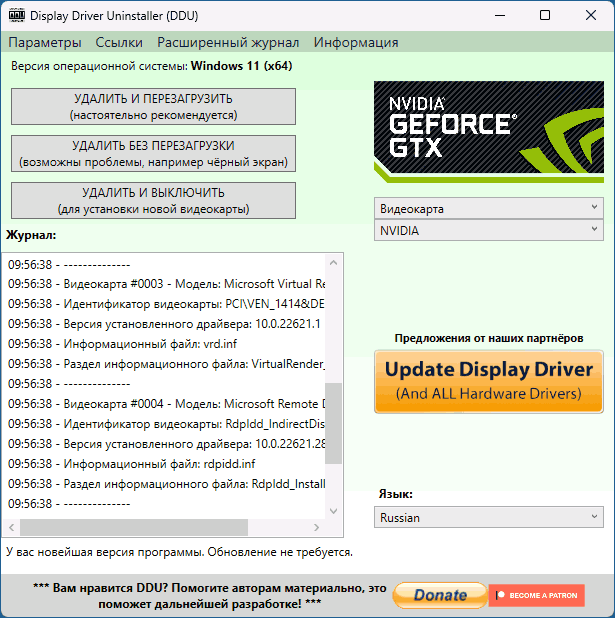Click УДАЛИТЬ И ПЕРЕЗАГРУЗИТЬ button

[x=153, y=106]
